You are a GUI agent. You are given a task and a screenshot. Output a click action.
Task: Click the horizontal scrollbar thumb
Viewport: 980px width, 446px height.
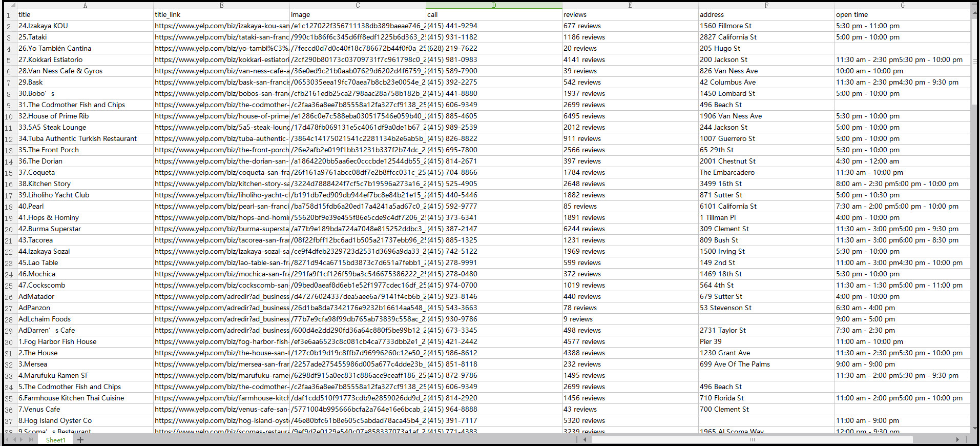coord(752,440)
